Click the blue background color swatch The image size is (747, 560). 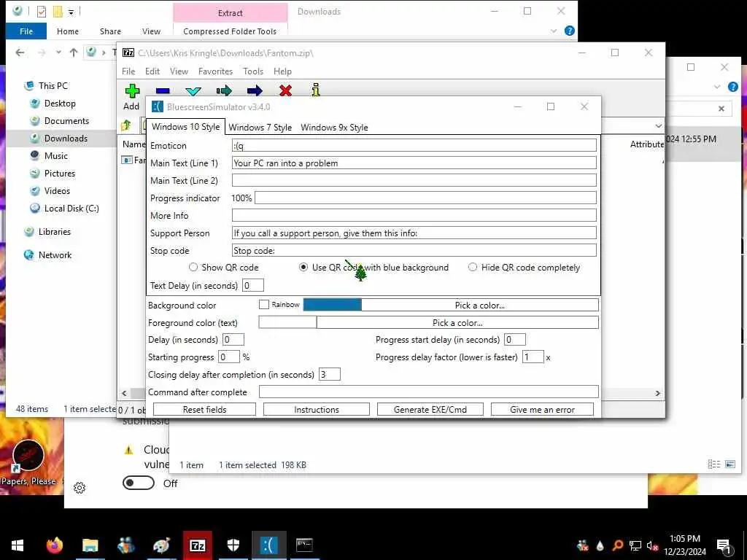(332, 306)
